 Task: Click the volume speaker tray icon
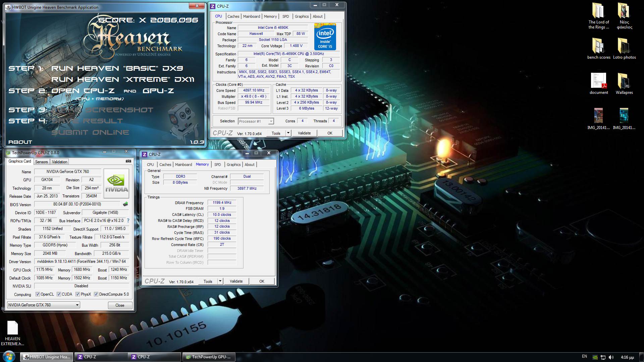pos(611,357)
